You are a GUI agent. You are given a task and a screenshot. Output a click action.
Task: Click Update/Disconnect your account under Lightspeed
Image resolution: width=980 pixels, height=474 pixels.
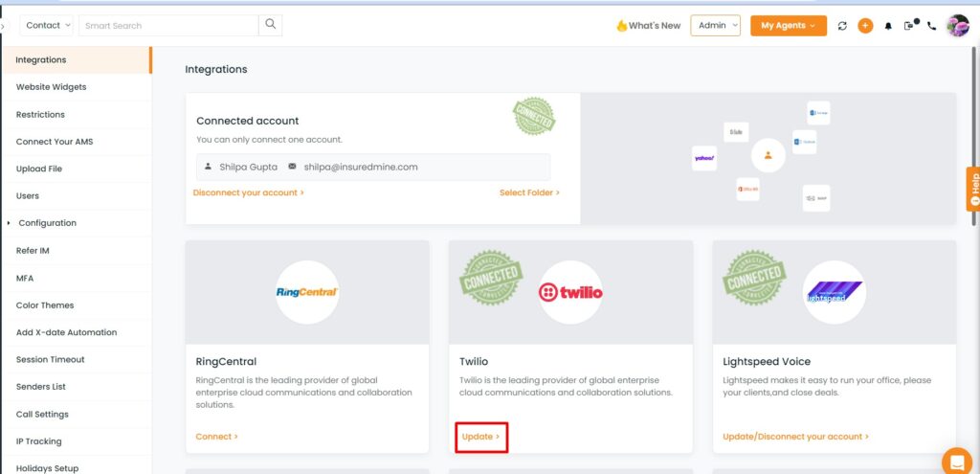tap(795, 437)
